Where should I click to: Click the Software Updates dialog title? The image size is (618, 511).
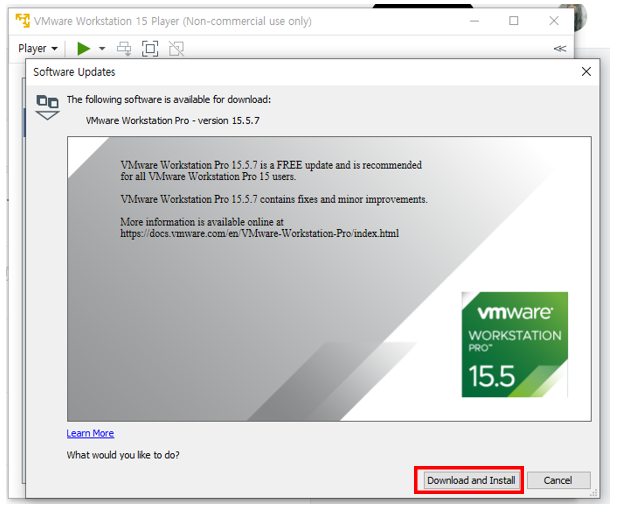coord(74,72)
